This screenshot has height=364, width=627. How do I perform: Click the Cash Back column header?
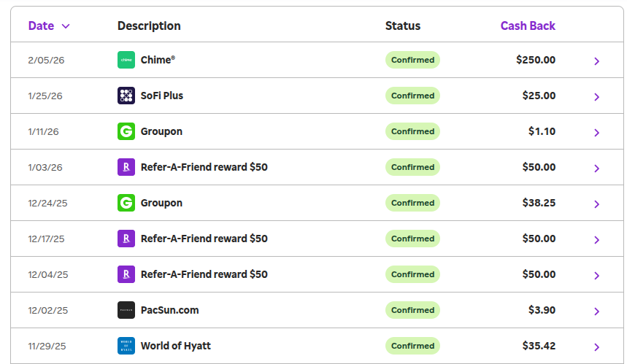[528, 26]
